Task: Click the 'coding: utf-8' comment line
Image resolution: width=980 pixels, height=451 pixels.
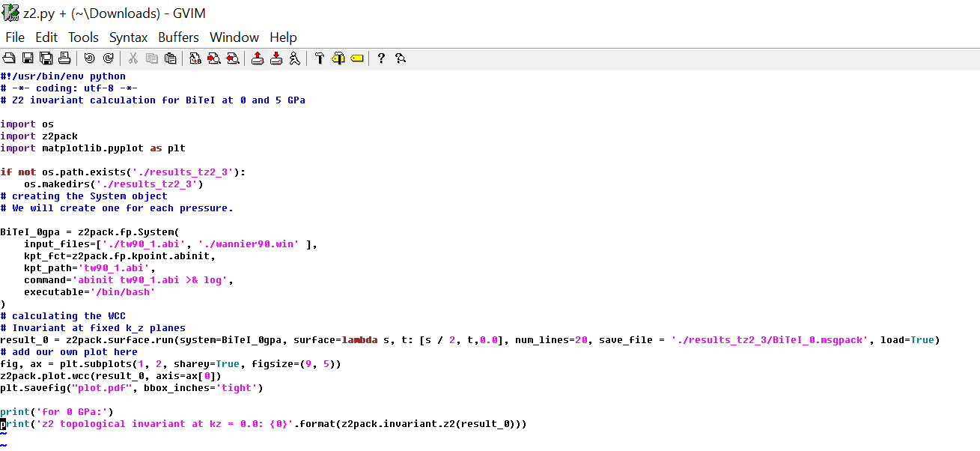Action: [69, 88]
